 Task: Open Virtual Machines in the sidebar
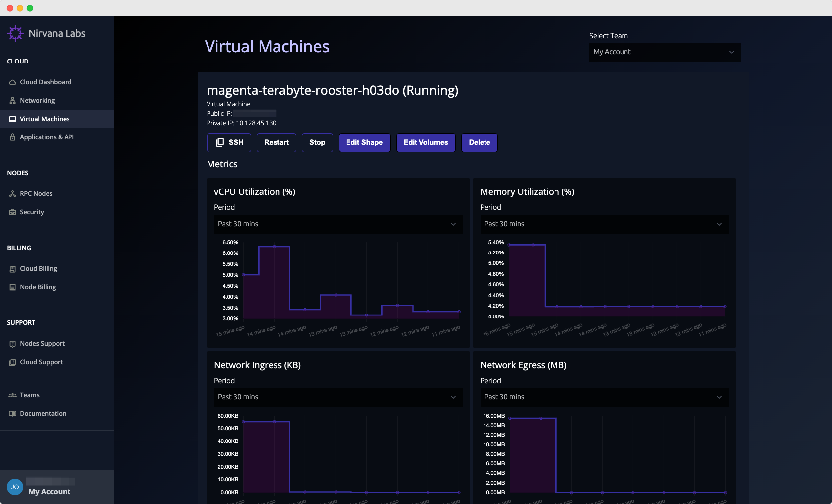point(45,119)
